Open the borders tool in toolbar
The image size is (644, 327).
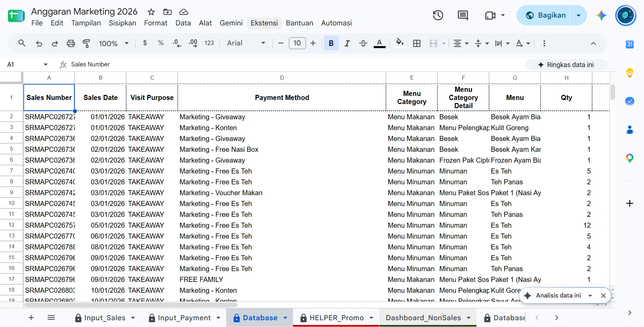[417, 43]
